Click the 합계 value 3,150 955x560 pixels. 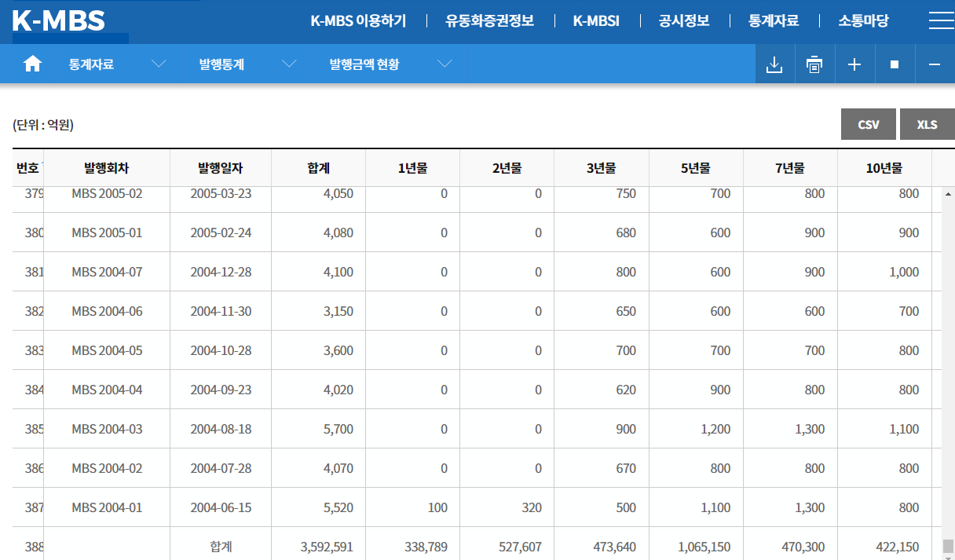pos(338,311)
